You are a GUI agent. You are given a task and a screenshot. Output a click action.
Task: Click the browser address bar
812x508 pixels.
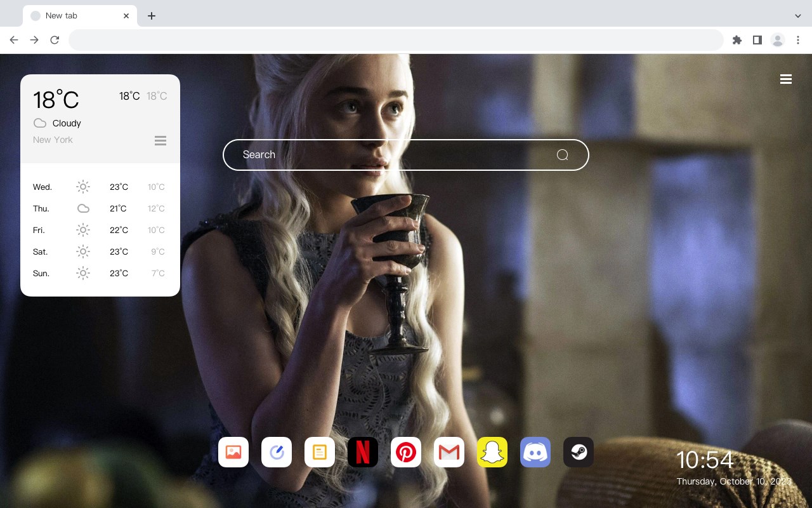point(396,40)
